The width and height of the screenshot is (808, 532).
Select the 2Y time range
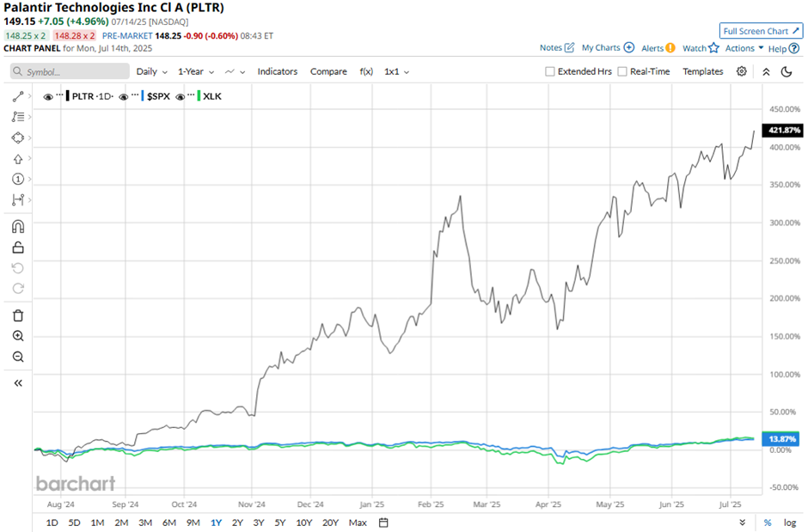pyautogui.click(x=237, y=523)
